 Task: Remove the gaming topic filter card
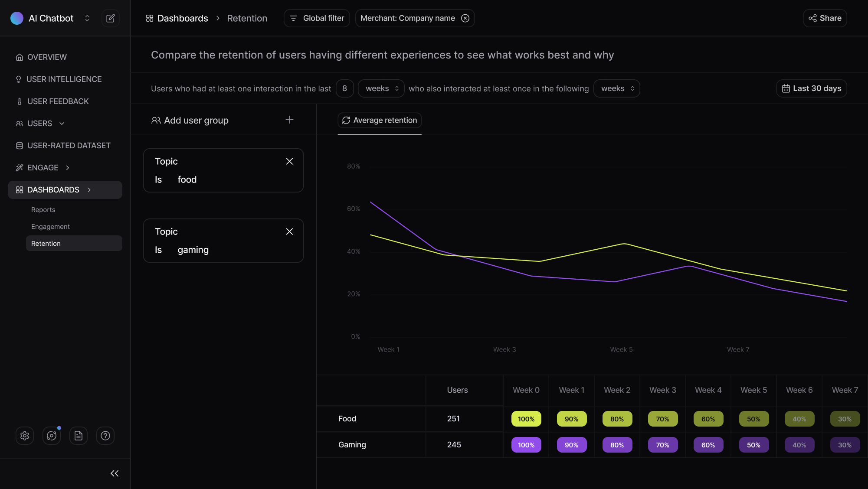click(289, 231)
